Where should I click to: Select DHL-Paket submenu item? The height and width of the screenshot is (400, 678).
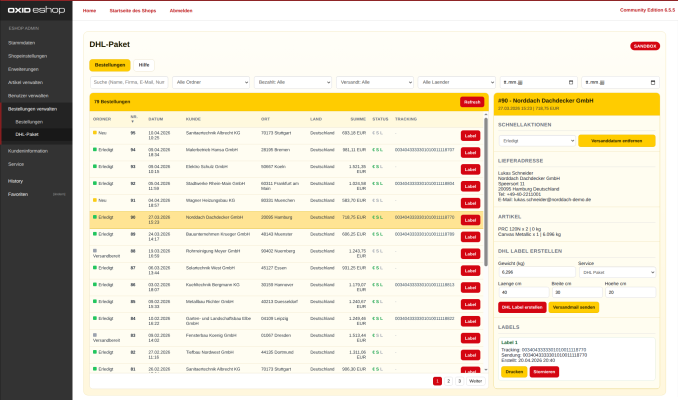27,134
